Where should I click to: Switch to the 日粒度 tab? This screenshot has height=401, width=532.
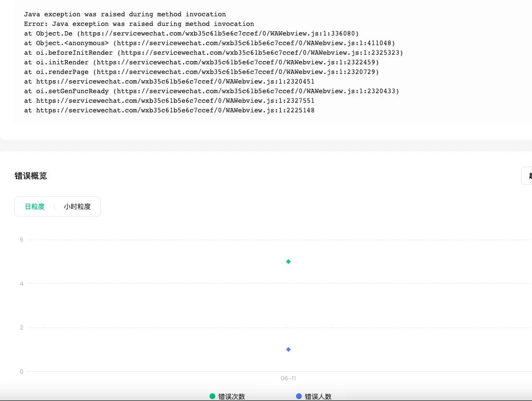click(x=35, y=207)
